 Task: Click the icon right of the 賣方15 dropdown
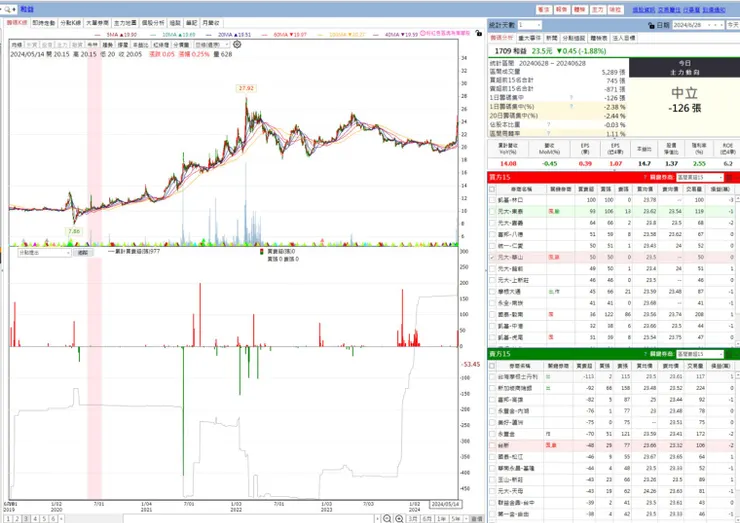click(x=730, y=354)
